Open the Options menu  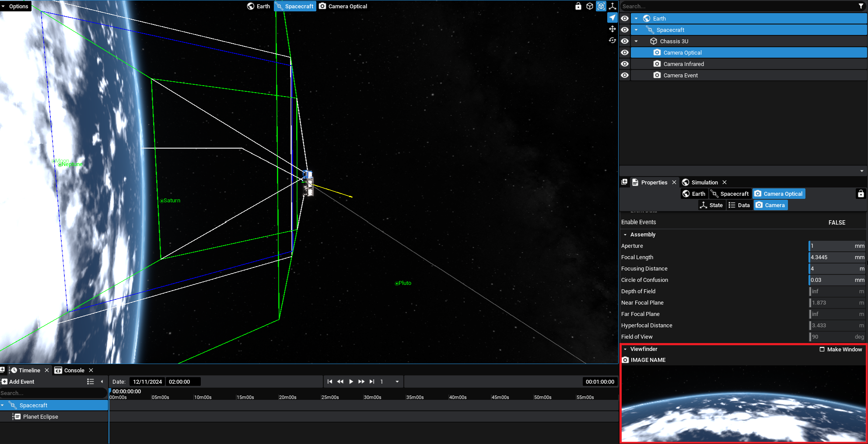click(x=16, y=6)
